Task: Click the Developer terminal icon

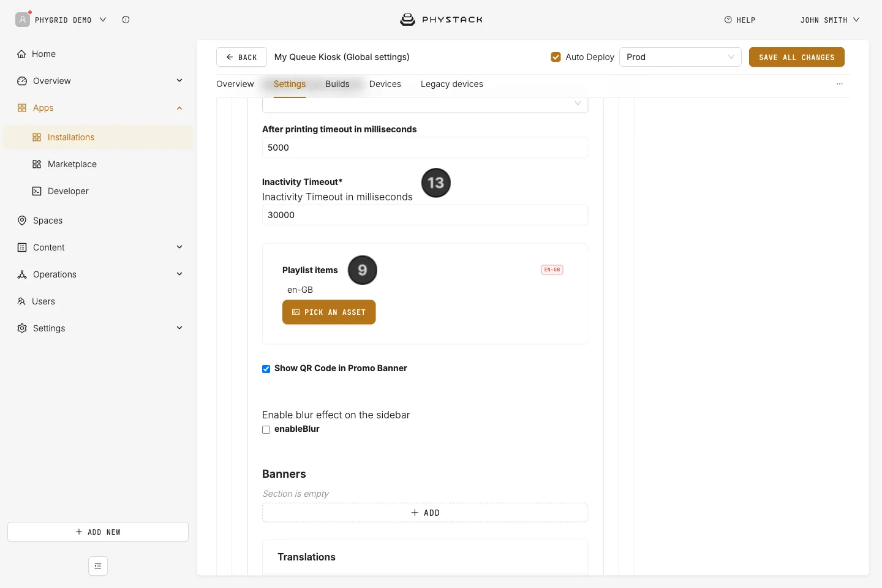Action: [x=37, y=191]
